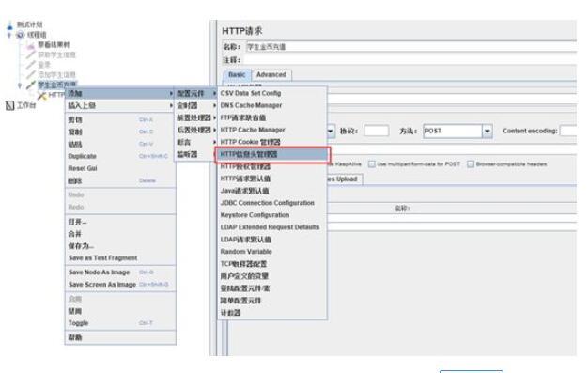Expand the 定时器 submenu arrow
The height and width of the screenshot is (373, 588).
click(214, 105)
